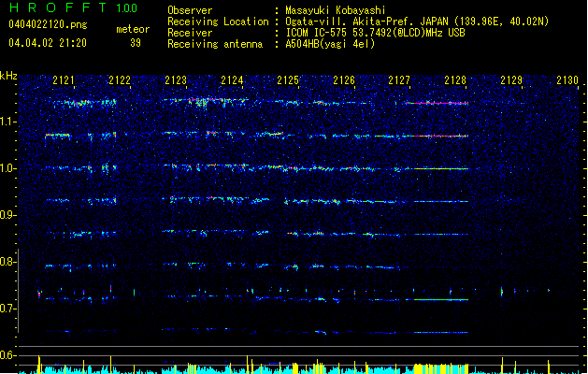Click the HROFFT 1.0.0 title text
The height and width of the screenshot is (374, 588).
point(74,7)
